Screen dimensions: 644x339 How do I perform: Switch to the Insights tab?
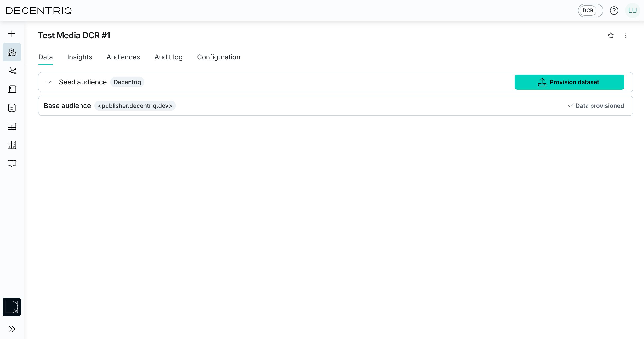point(80,57)
